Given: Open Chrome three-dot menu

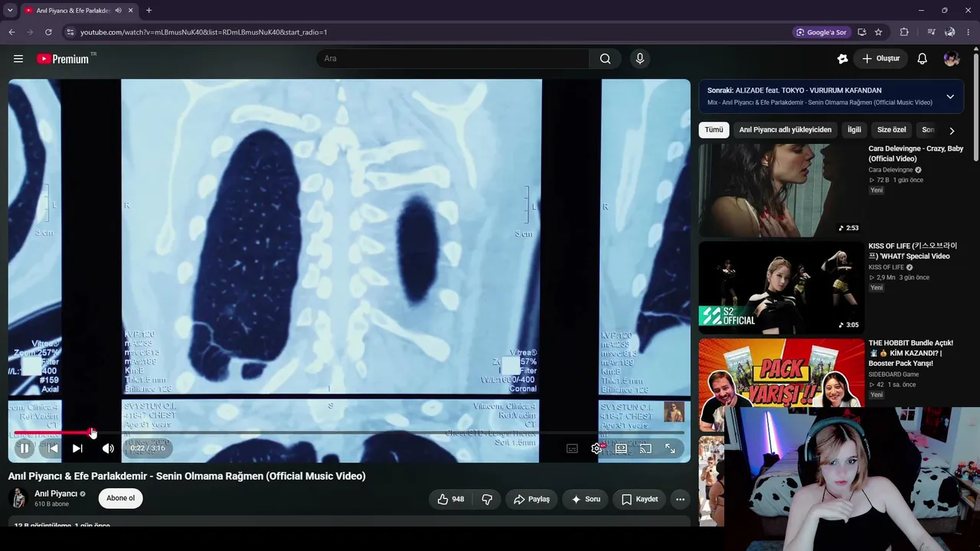Looking at the screenshot, I should tap(969, 32).
